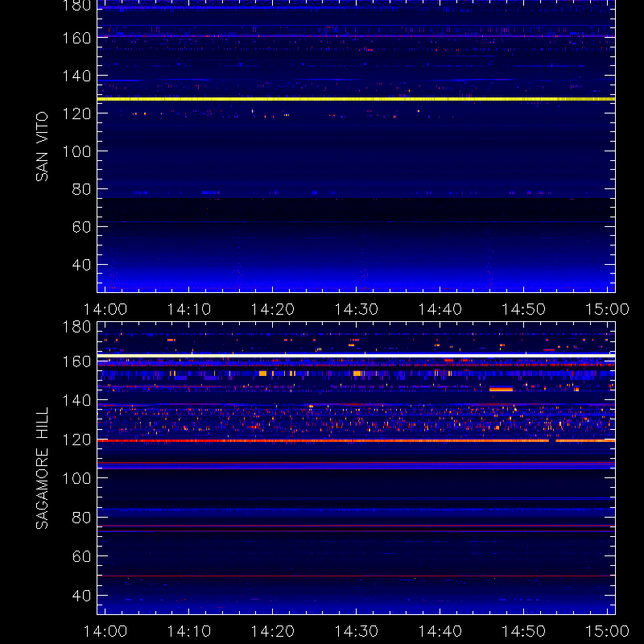Image resolution: width=644 pixels, height=644 pixels.
Task: Click 14:00 time label under San Vito plot
Action: [x=105, y=309]
